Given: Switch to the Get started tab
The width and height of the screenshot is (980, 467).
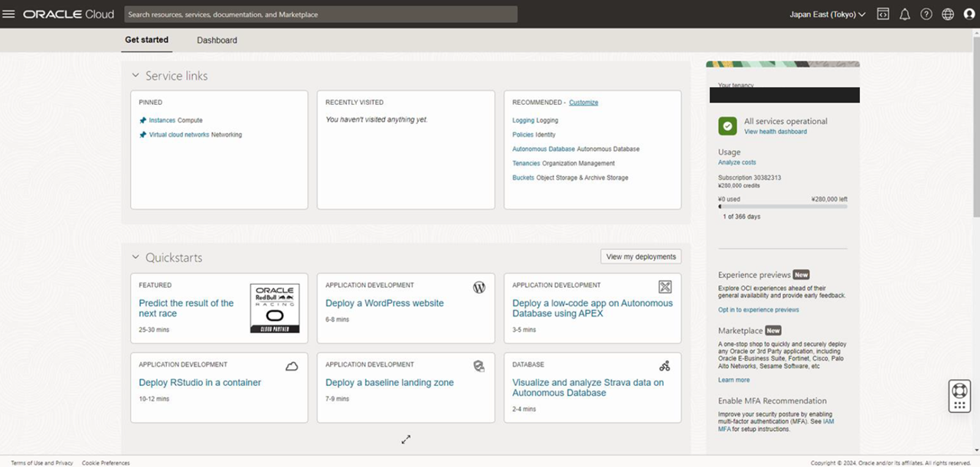Looking at the screenshot, I should 147,40.
